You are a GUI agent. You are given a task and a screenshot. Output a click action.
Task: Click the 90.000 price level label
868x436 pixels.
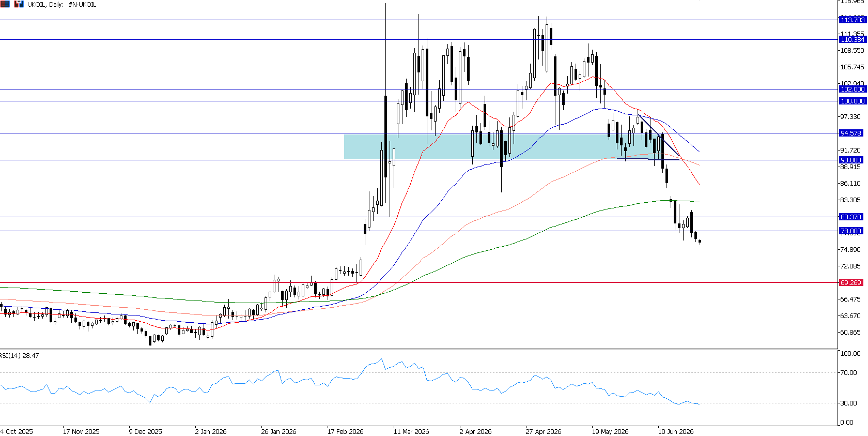(x=851, y=160)
